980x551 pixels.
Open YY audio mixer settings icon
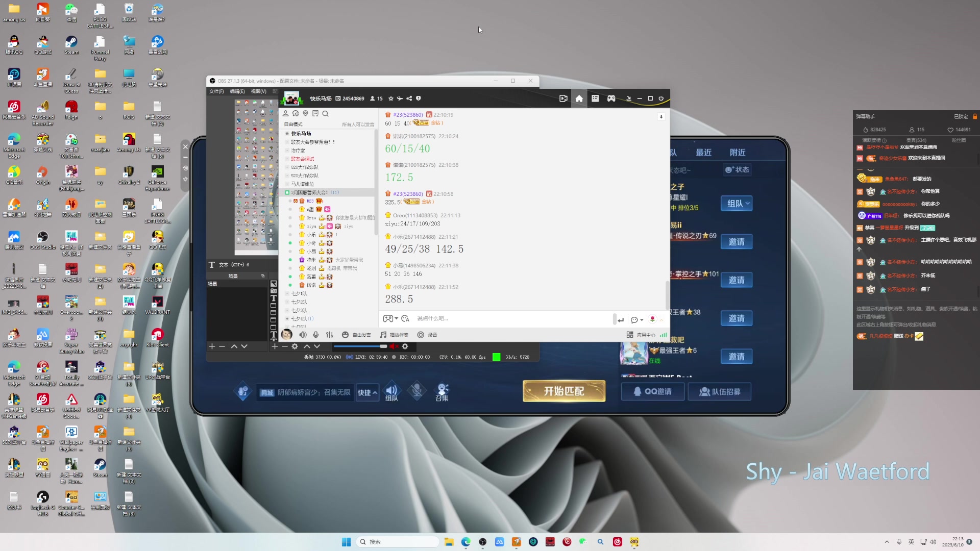click(330, 335)
